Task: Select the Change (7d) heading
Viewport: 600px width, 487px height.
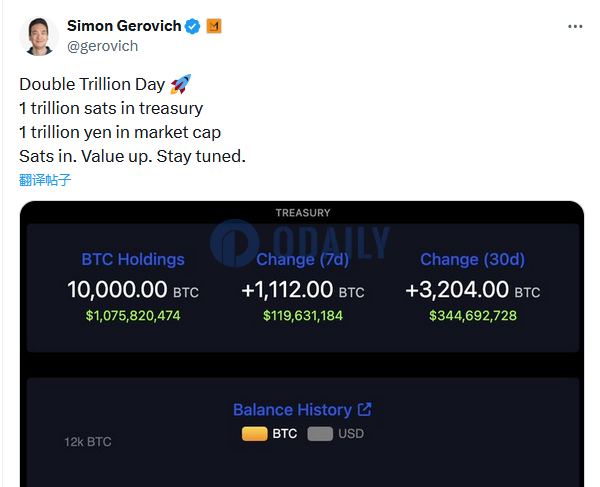Action: [303, 259]
